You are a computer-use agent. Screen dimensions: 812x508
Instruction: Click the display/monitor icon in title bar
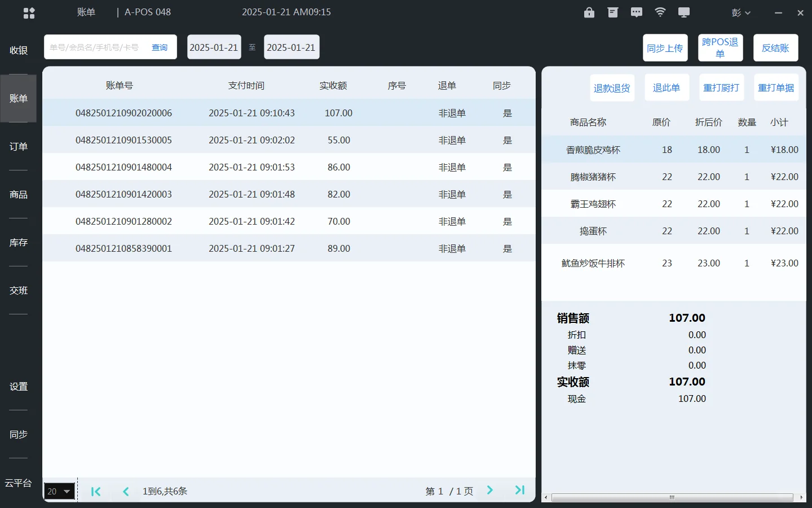683,12
